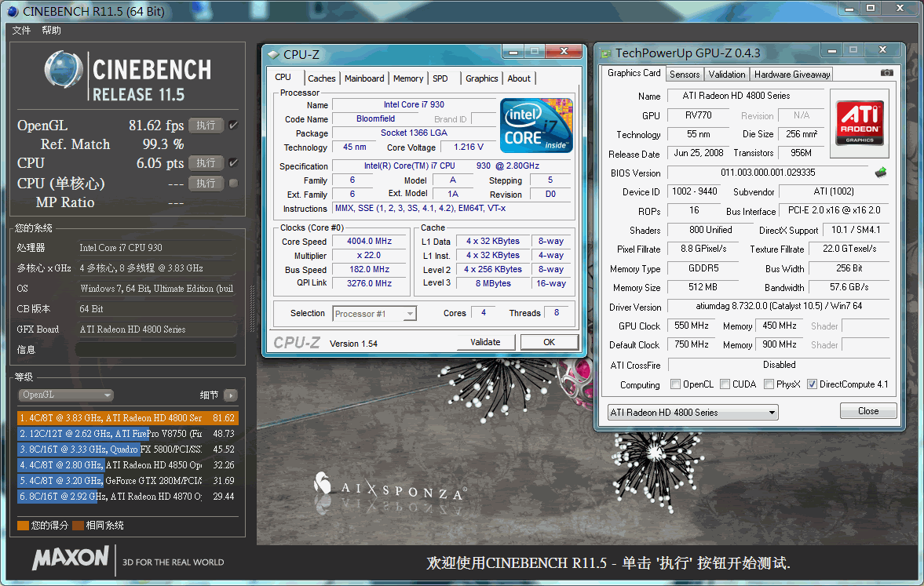Toggle the CPU single core test checkbox
This screenshot has width=924, height=586.
233,183
